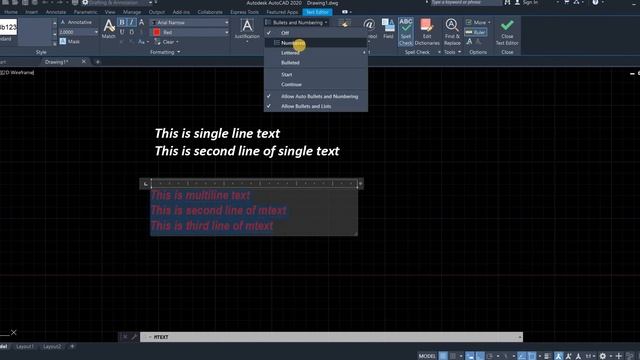The height and width of the screenshot is (360, 640).
Task: Select Continue in numbering menu
Action: (316, 84)
